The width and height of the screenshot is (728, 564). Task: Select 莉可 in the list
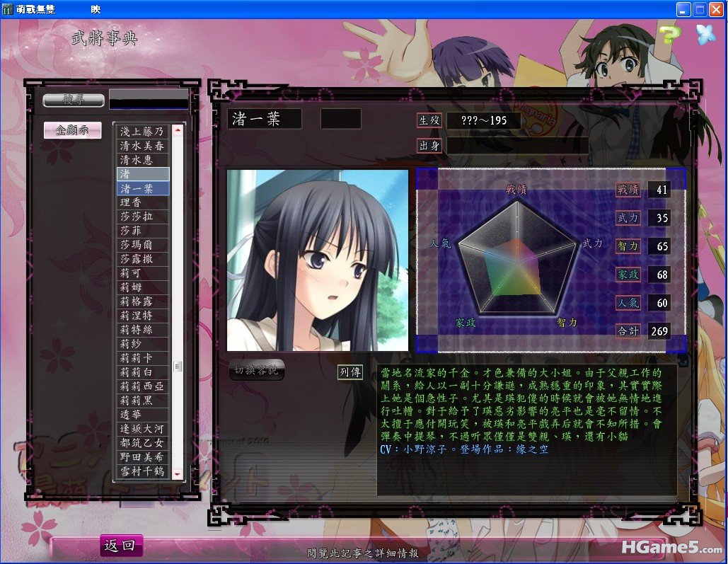tap(142, 273)
